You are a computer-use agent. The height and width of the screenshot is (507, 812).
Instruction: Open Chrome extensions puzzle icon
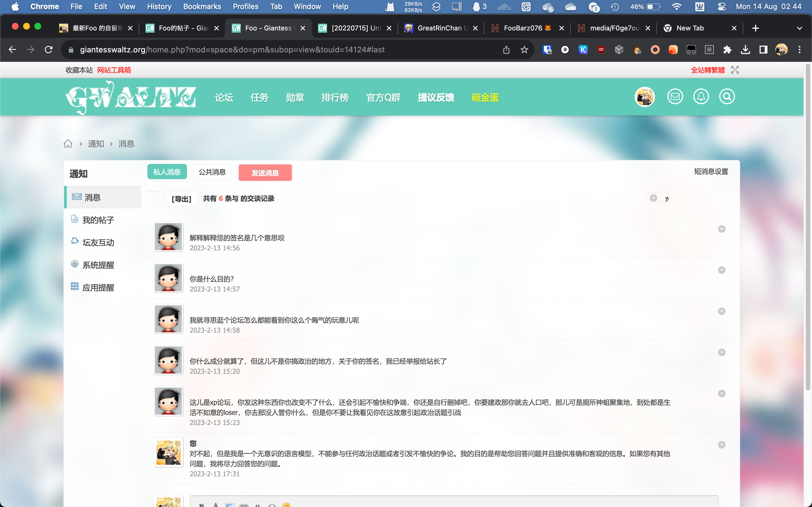point(727,50)
